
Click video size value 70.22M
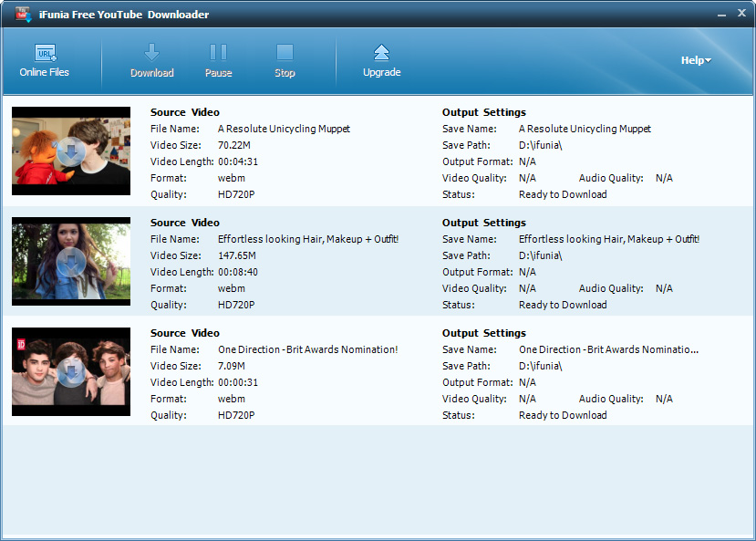click(x=234, y=145)
